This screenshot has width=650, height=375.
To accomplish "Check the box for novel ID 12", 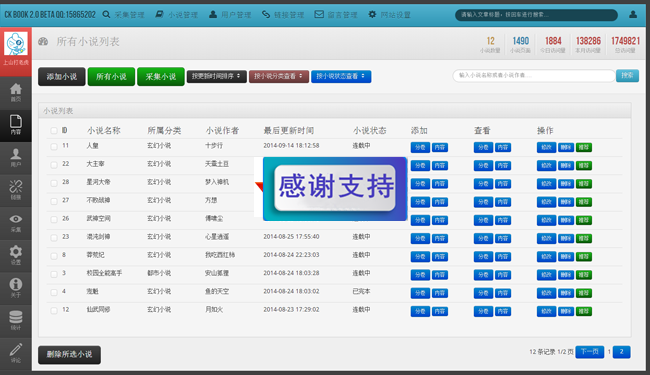I will coord(54,310).
